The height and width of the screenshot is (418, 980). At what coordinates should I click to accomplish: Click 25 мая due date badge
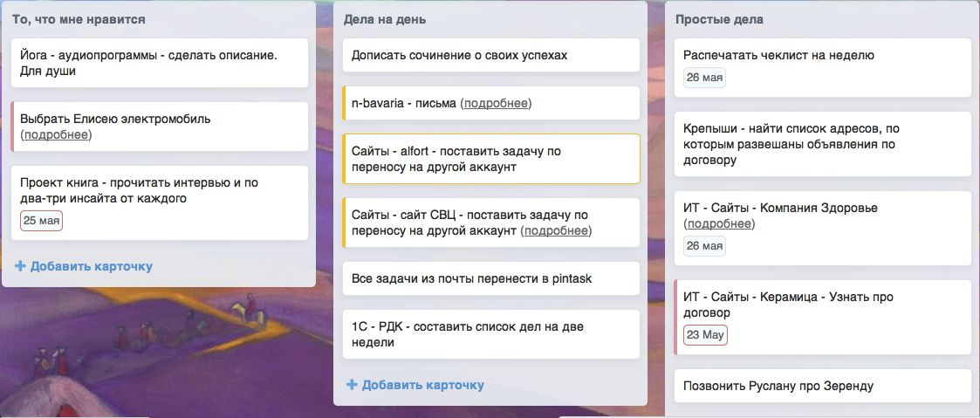pos(41,221)
